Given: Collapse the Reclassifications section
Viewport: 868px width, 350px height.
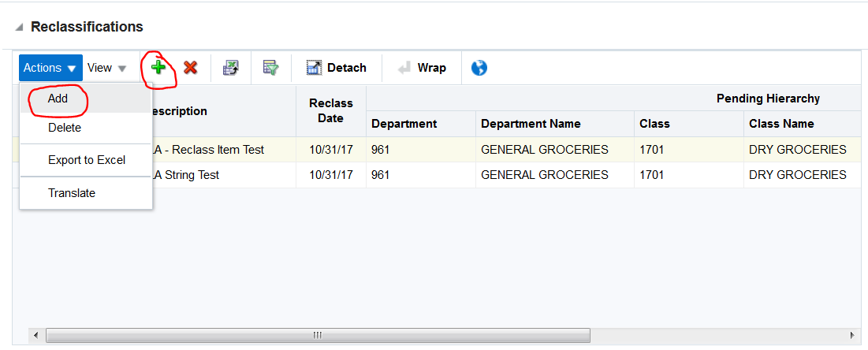Looking at the screenshot, I should point(20,27).
